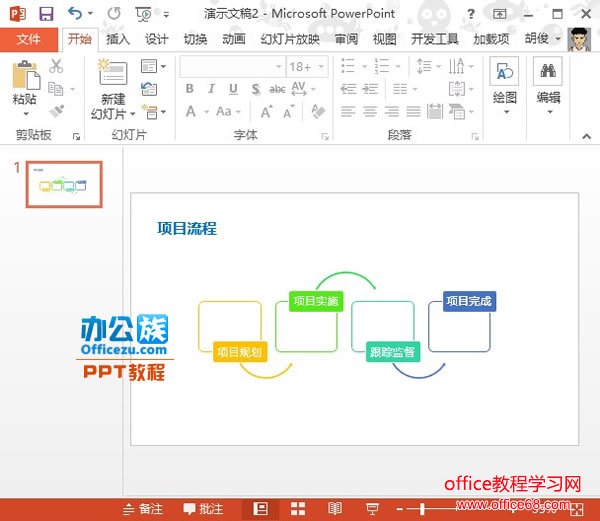Open the Font Color dropdown arrow

pyautogui.click(x=207, y=112)
